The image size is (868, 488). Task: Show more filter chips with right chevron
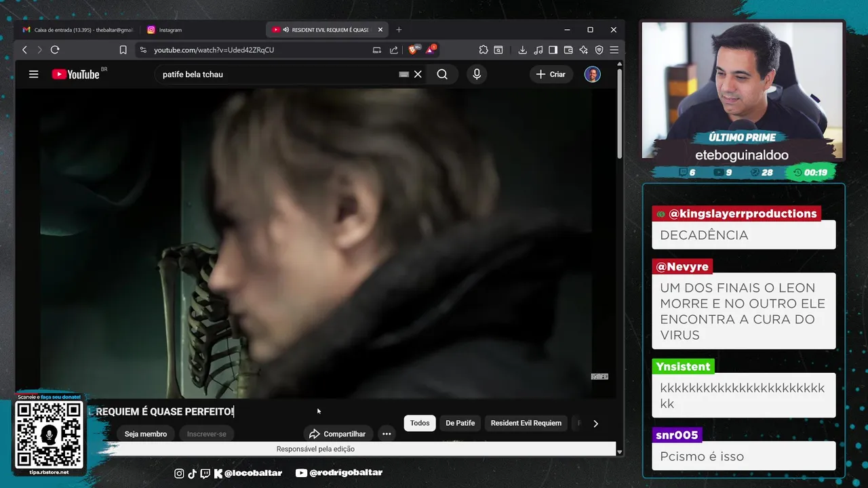[x=595, y=424]
